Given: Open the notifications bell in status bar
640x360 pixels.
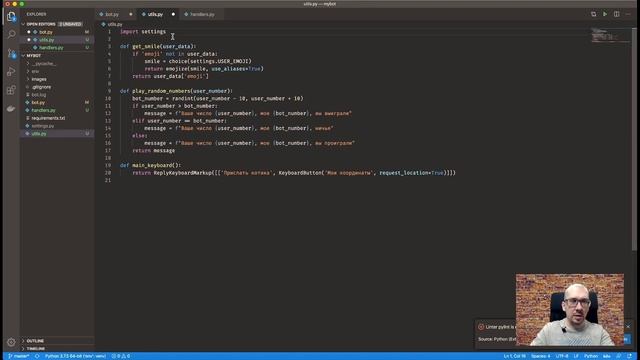Looking at the screenshot, I should [x=630, y=356].
